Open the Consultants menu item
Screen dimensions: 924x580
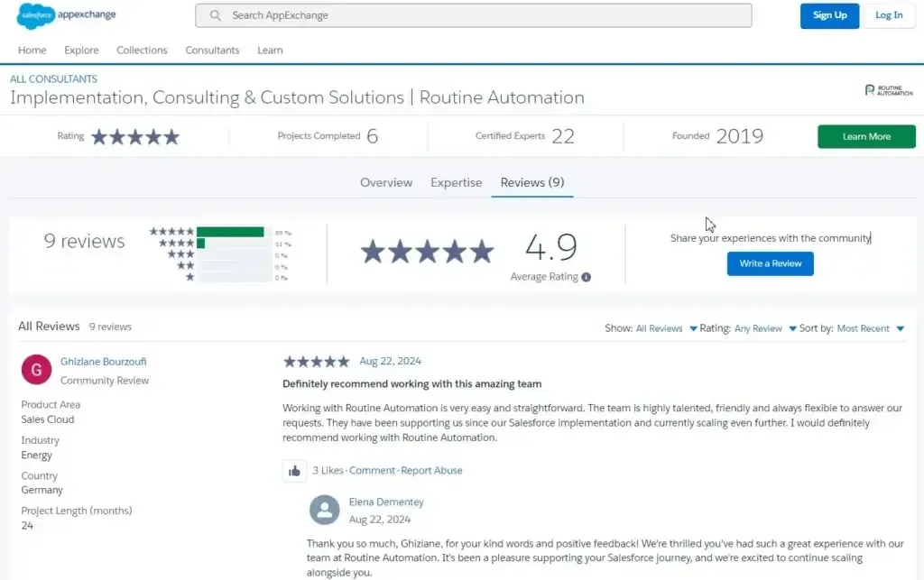pyautogui.click(x=212, y=50)
